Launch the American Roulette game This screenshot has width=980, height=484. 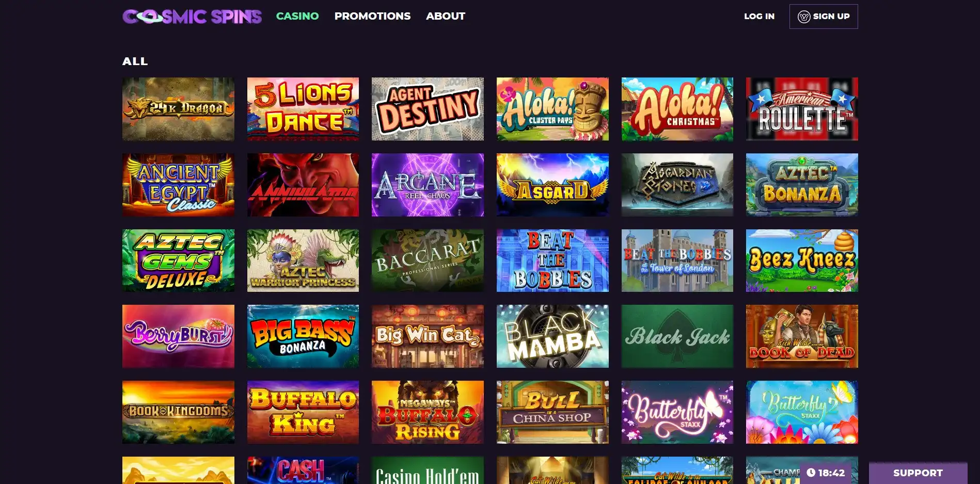802,109
